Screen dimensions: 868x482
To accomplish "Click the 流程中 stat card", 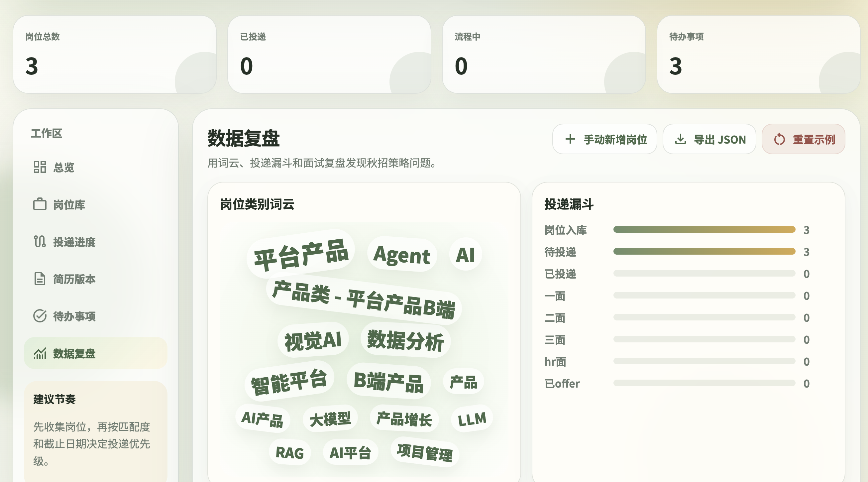I will 544,54.
